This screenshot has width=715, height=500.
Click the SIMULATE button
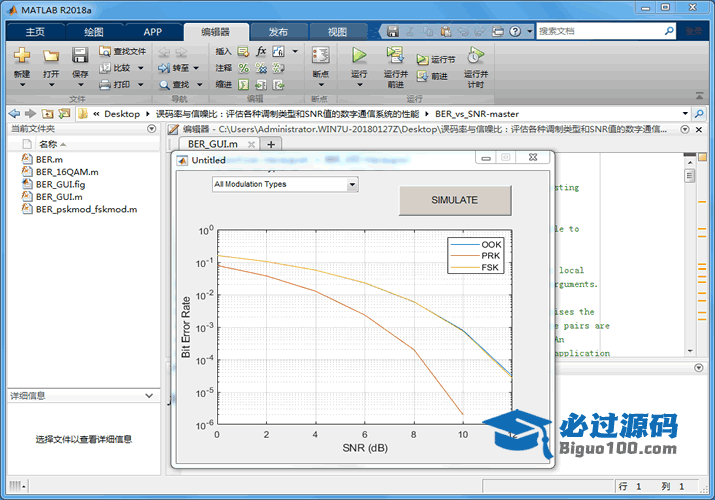[455, 200]
